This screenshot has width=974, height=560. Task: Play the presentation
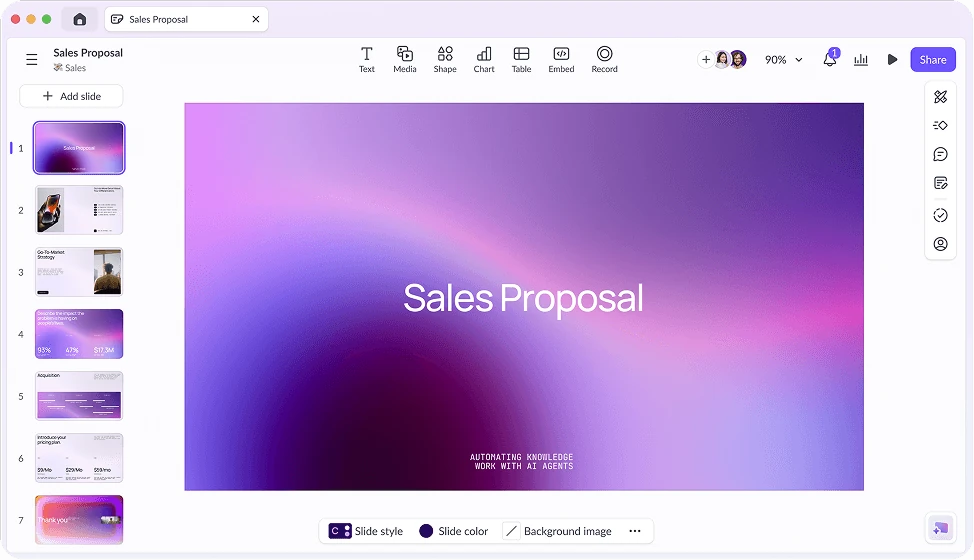tap(892, 60)
